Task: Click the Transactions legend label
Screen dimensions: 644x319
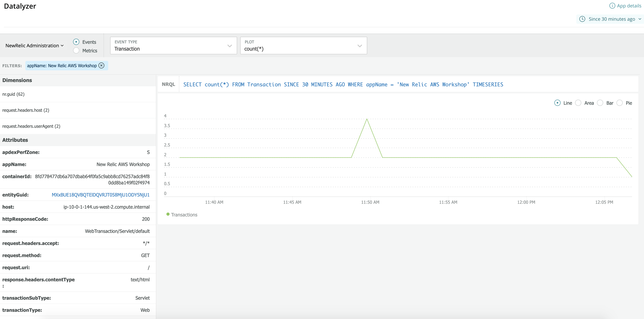Action: (184, 215)
